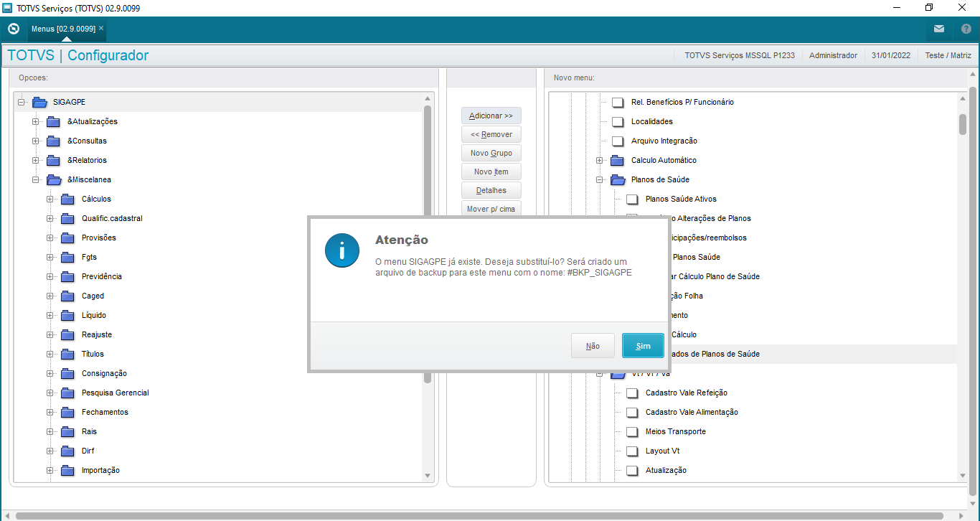
Task: Click the Detalhes button
Action: (x=491, y=190)
